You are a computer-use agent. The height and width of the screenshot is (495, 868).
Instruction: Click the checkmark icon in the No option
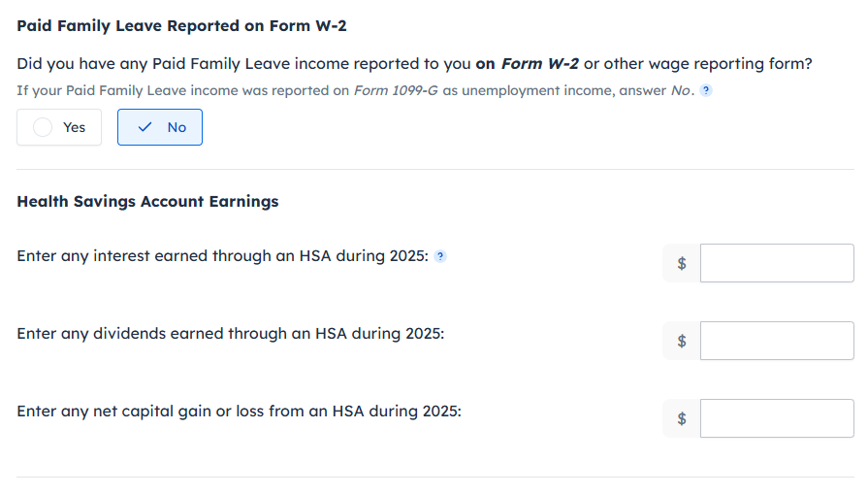145,127
